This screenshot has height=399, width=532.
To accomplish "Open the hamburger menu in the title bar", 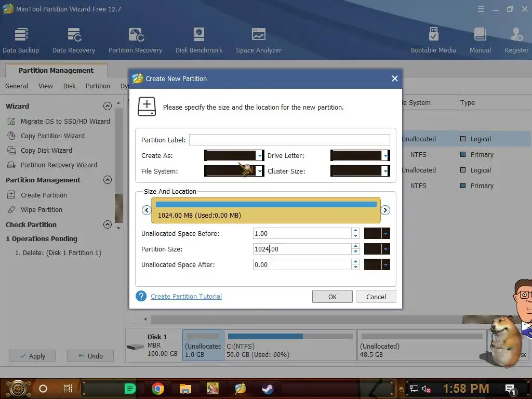I will (481, 9).
